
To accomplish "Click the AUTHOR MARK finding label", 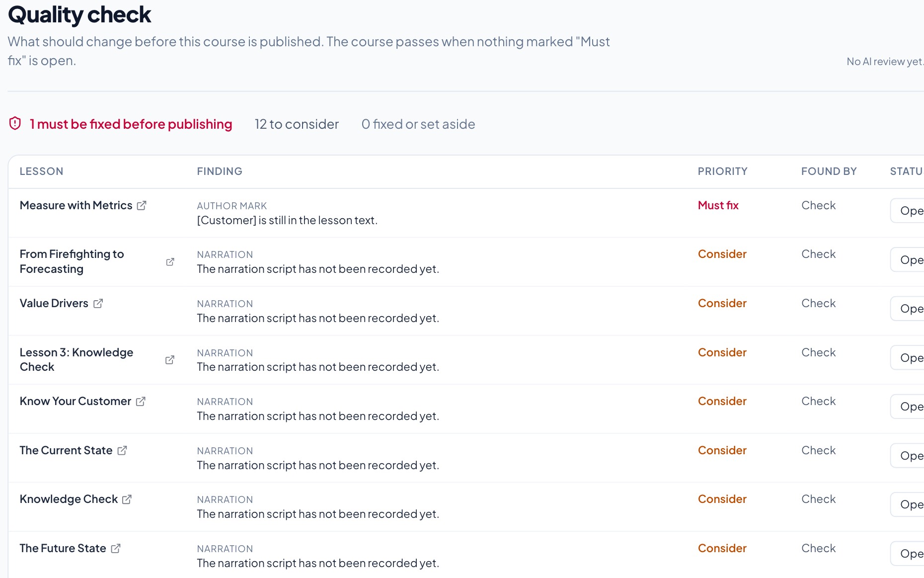I will tap(232, 206).
